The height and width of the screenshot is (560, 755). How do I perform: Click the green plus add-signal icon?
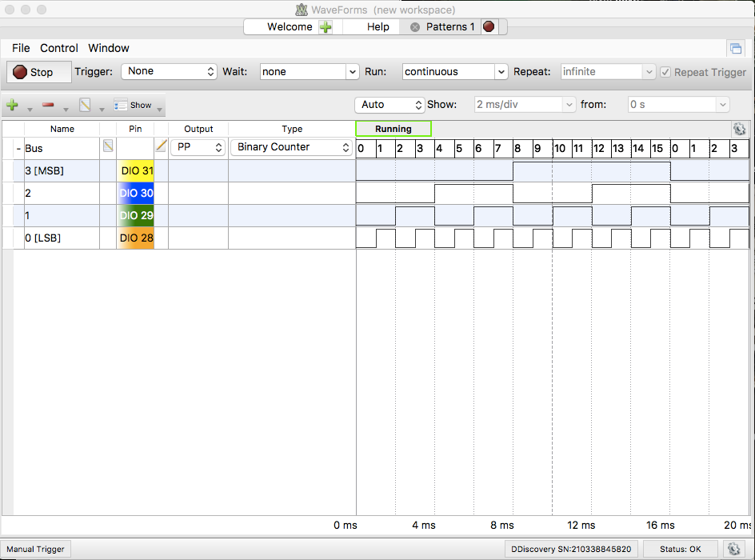tap(13, 105)
